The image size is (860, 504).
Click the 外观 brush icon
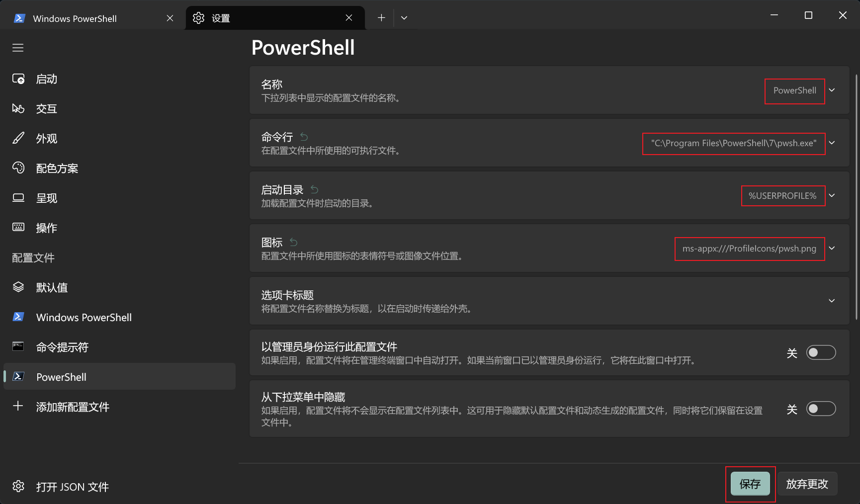18,138
